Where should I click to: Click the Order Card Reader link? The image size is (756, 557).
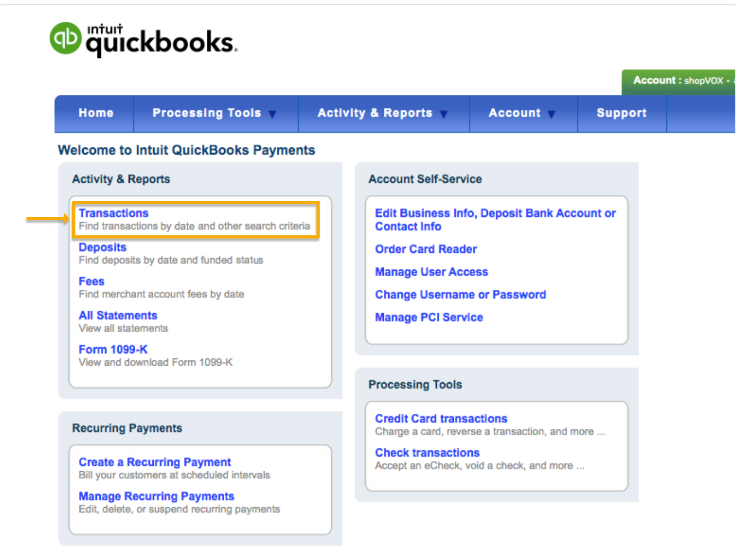click(426, 249)
